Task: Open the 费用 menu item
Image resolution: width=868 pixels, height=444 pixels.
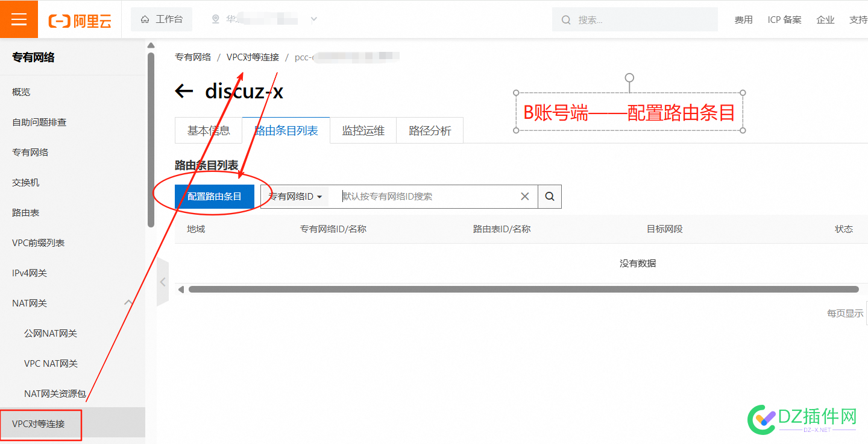Action: [744, 19]
